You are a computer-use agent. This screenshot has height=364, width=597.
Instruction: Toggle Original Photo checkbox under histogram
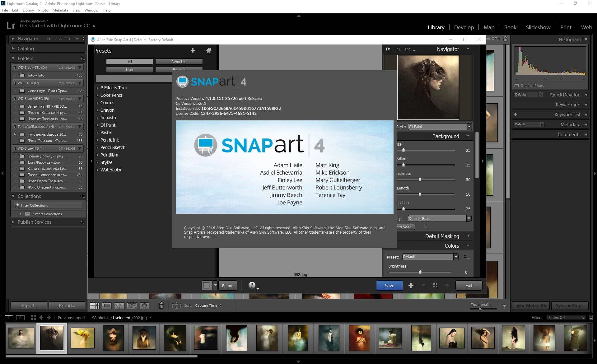pos(517,86)
